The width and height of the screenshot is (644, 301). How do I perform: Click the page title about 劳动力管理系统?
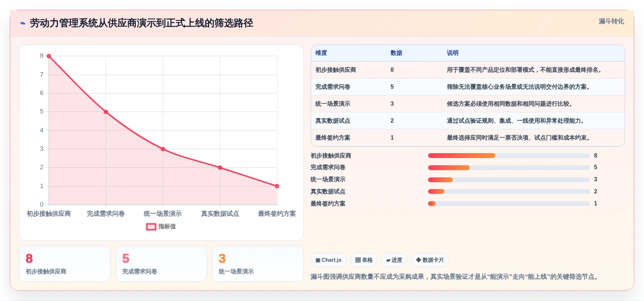[x=141, y=23]
